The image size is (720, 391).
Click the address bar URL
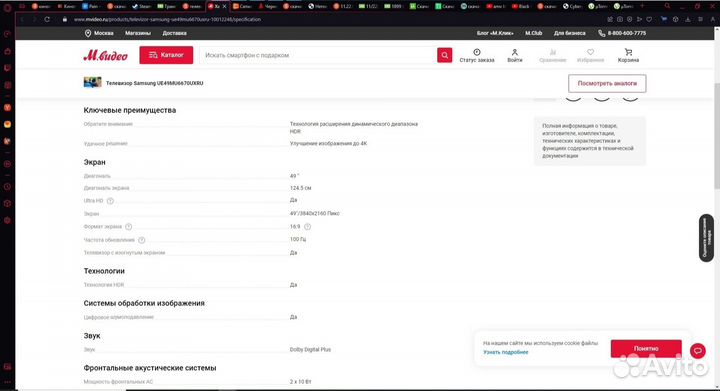tap(167, 19)
